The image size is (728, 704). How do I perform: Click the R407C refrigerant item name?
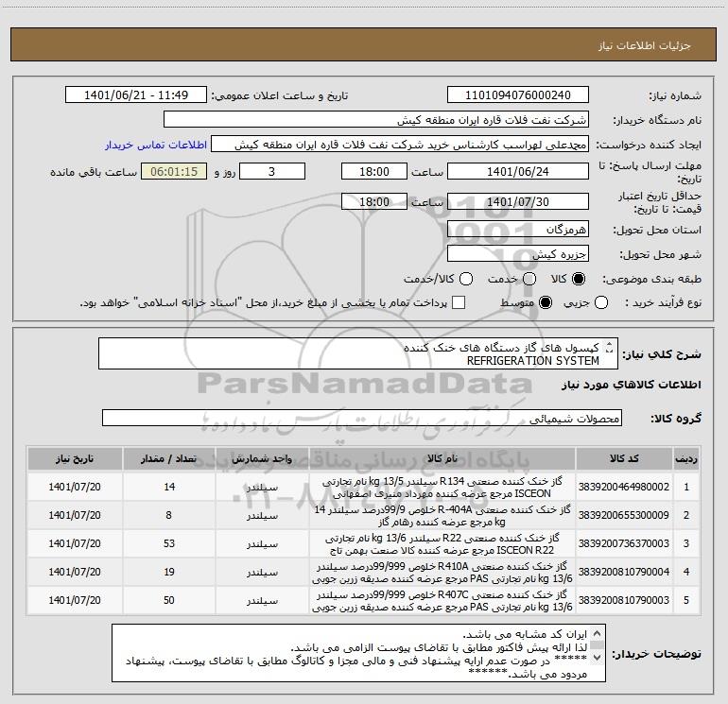[x=442, y=600]
